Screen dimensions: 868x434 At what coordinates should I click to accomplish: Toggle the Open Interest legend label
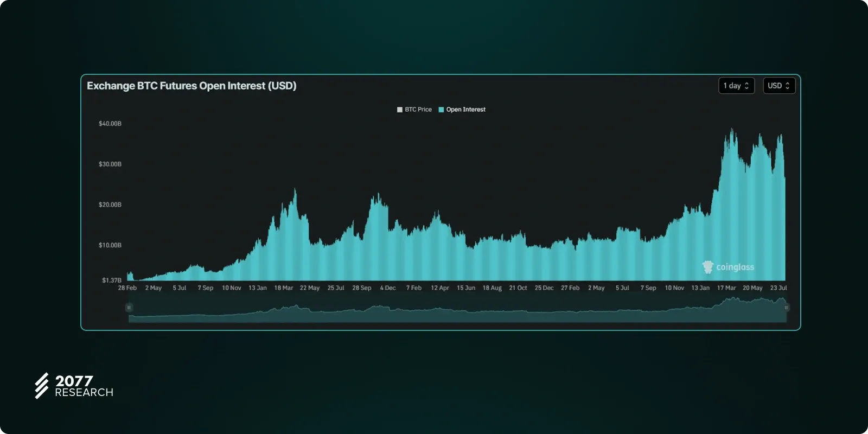click(465, 110)
